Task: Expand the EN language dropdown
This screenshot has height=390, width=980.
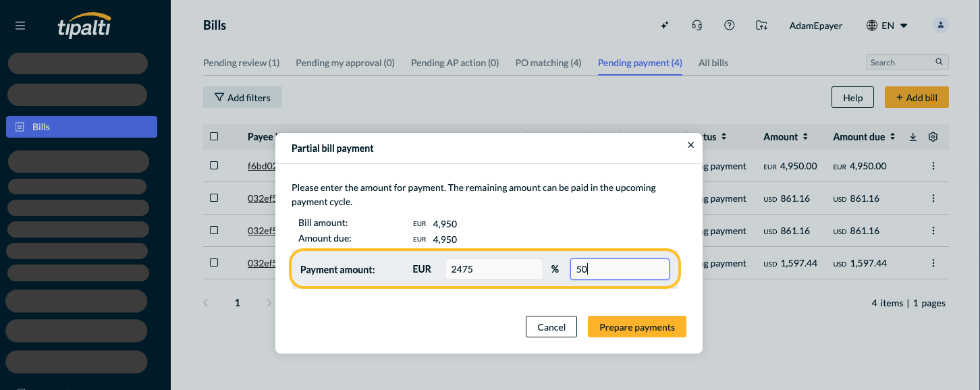Action: click(887, 26)
